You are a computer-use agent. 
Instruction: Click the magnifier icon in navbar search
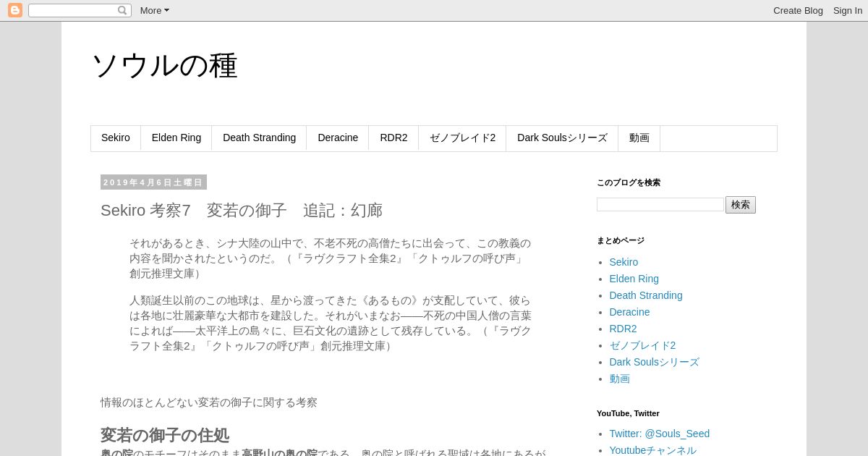[x=122, y=10]
